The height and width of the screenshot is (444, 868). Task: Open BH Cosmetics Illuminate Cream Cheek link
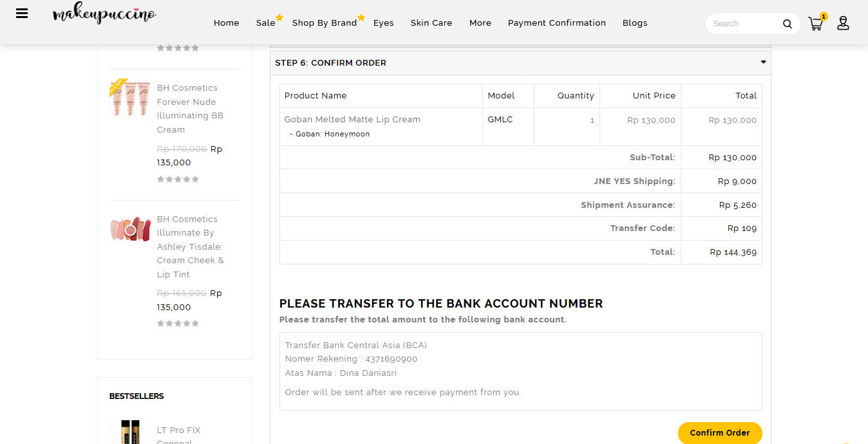191,246
